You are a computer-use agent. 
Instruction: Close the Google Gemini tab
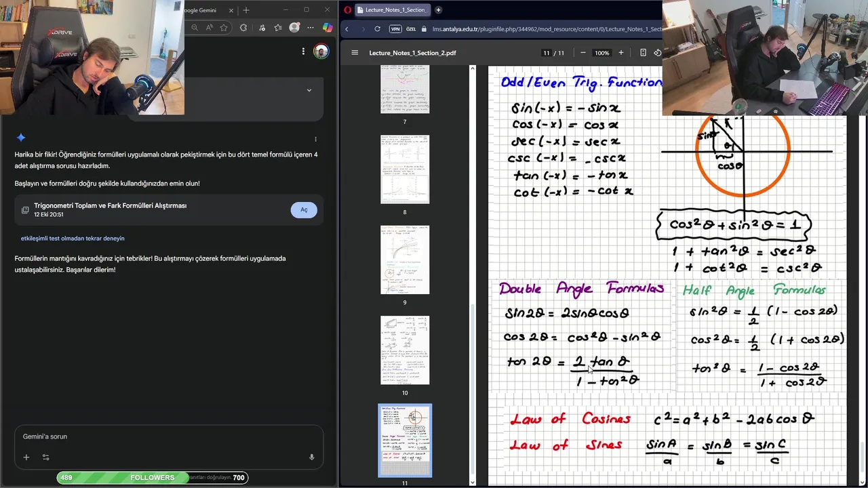pos(231,10)
